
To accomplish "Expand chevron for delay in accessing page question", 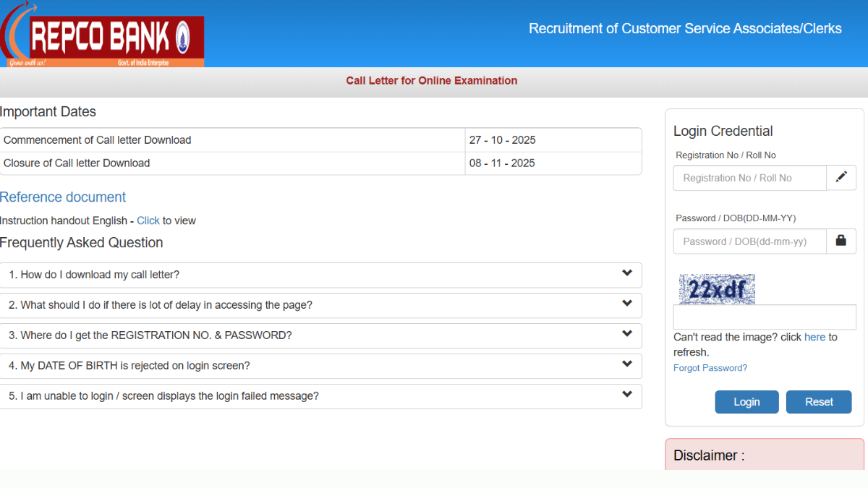I will click(x=626, y=304).
